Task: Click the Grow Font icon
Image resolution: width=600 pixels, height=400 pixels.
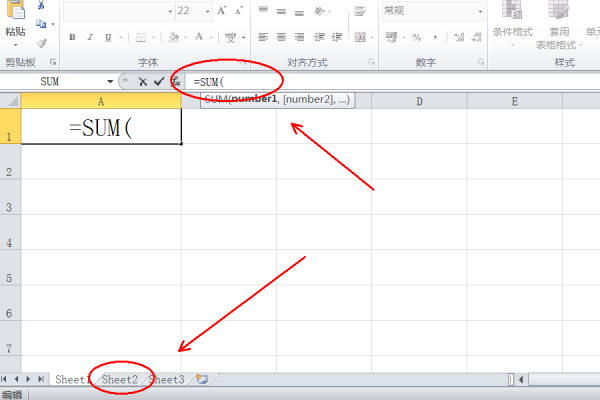Action: click(x=222, y=11)
